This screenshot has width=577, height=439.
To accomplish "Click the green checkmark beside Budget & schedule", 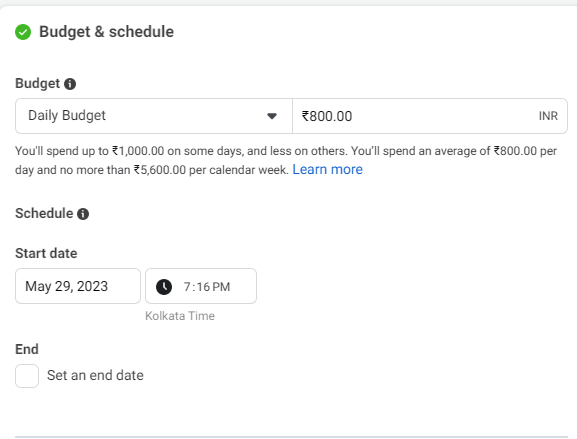I will pos(23,32).
